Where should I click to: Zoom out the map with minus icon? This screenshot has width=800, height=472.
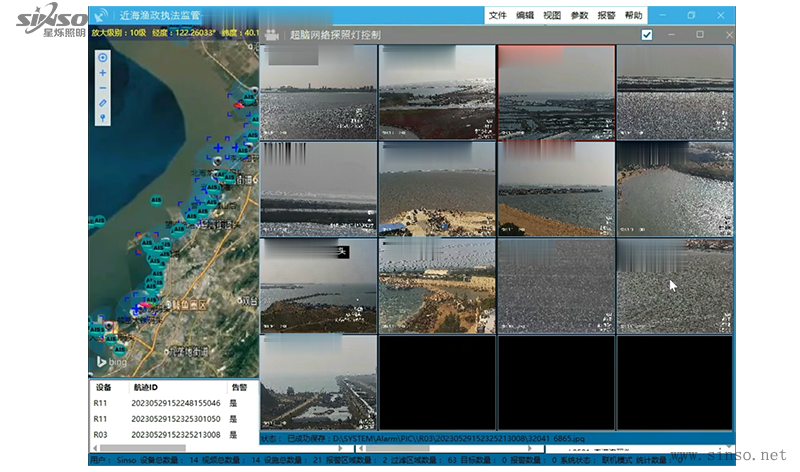[x=102, y=88]
